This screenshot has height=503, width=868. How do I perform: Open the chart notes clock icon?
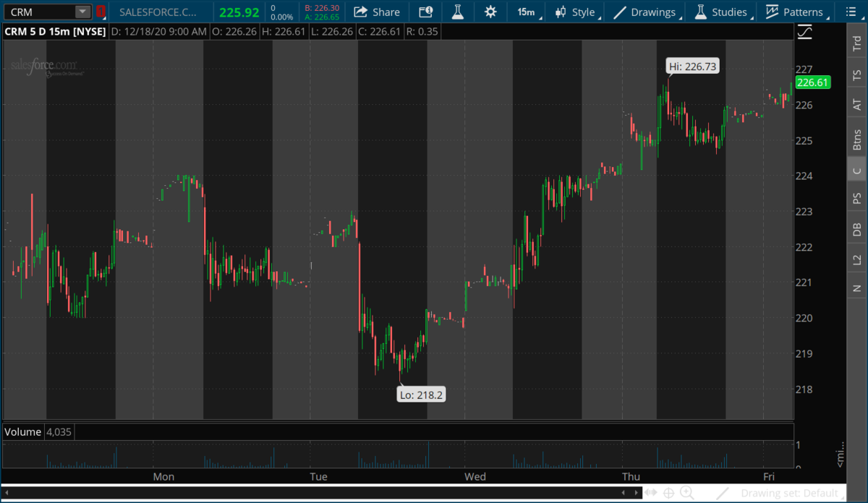click(x=425, y=12)
